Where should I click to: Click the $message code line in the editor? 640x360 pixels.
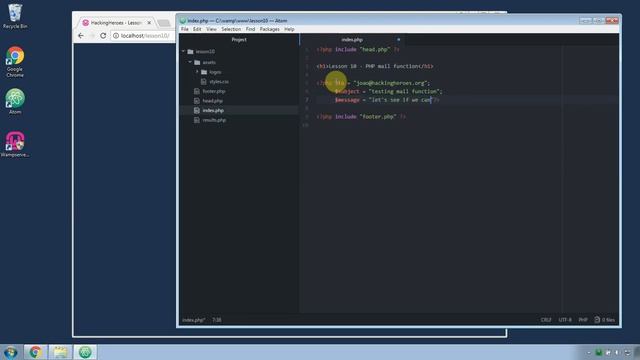(x=387, y=100)
